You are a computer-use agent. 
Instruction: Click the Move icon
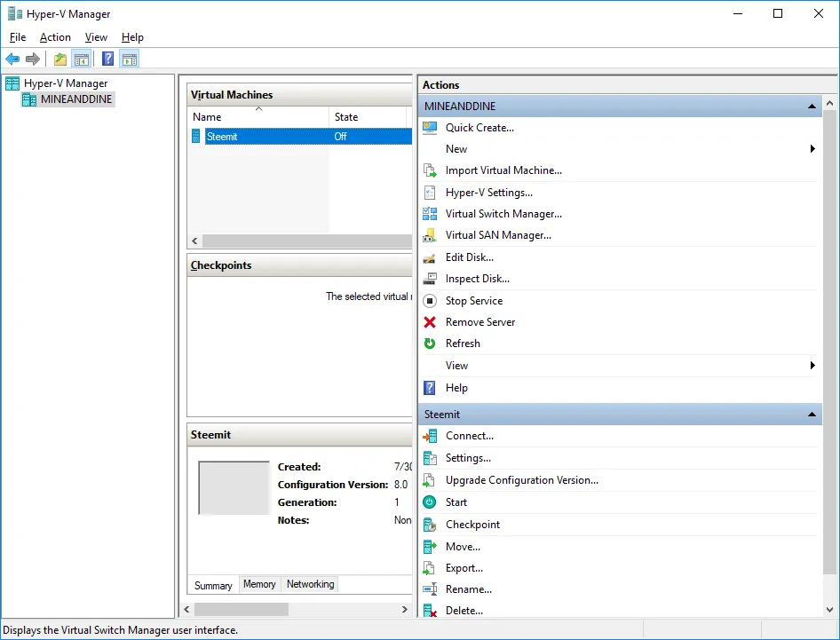pos(430,547)
